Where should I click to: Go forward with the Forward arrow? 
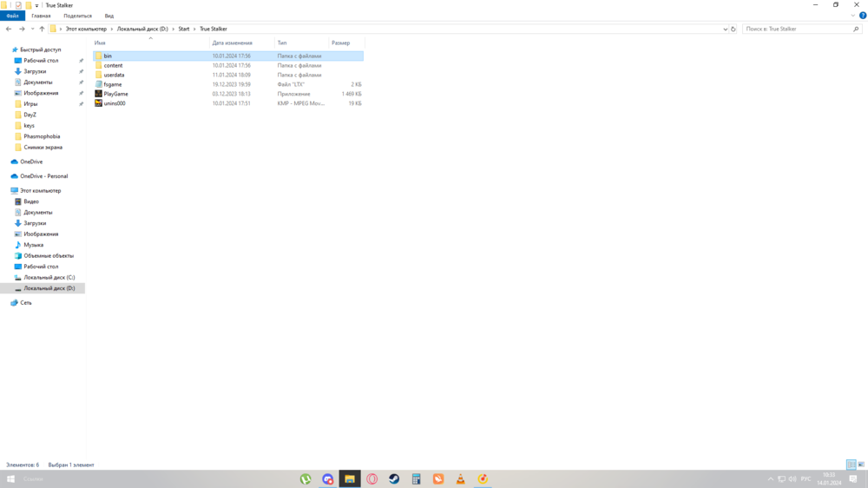[x=23, y=29]
